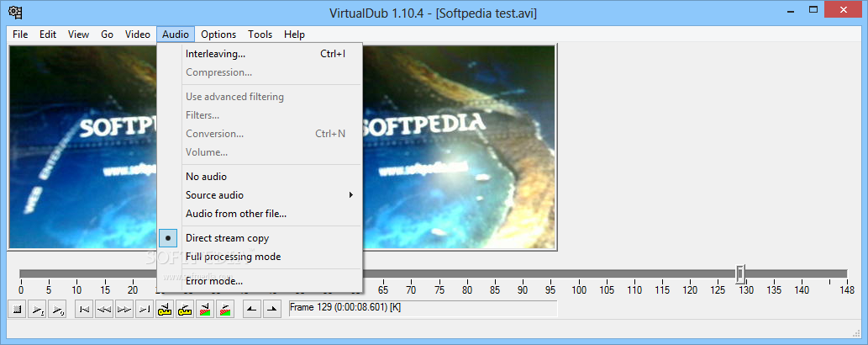Choose Audio from other file...
This screenshot has height=345, width=868.
coord(260,214)
